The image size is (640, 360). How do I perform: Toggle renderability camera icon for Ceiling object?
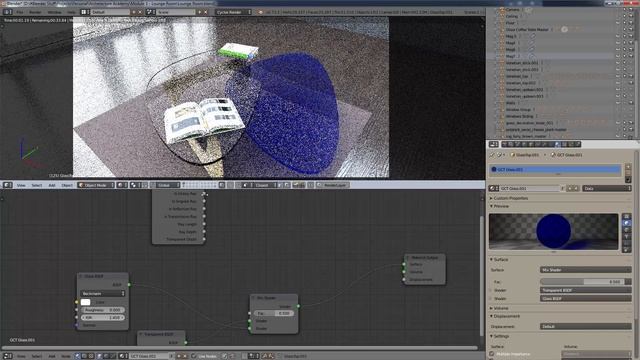(x=631, y=16)
